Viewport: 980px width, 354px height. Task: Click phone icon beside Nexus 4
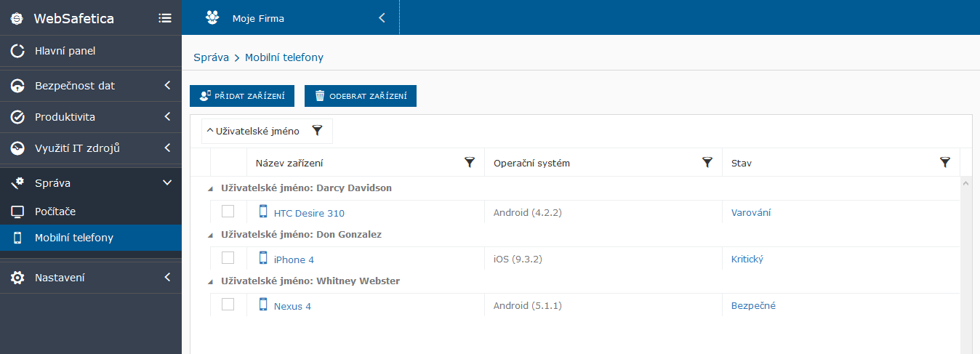263,305
